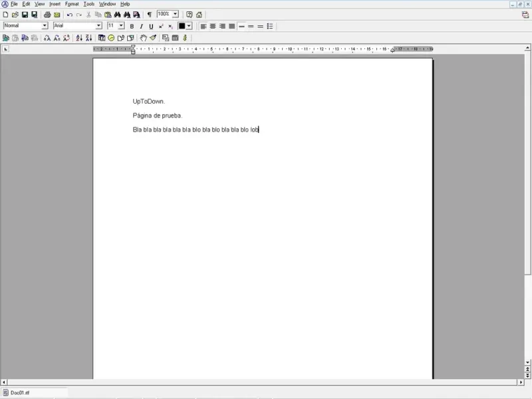Cut selection with the scissors icon

tap(88, 15)
